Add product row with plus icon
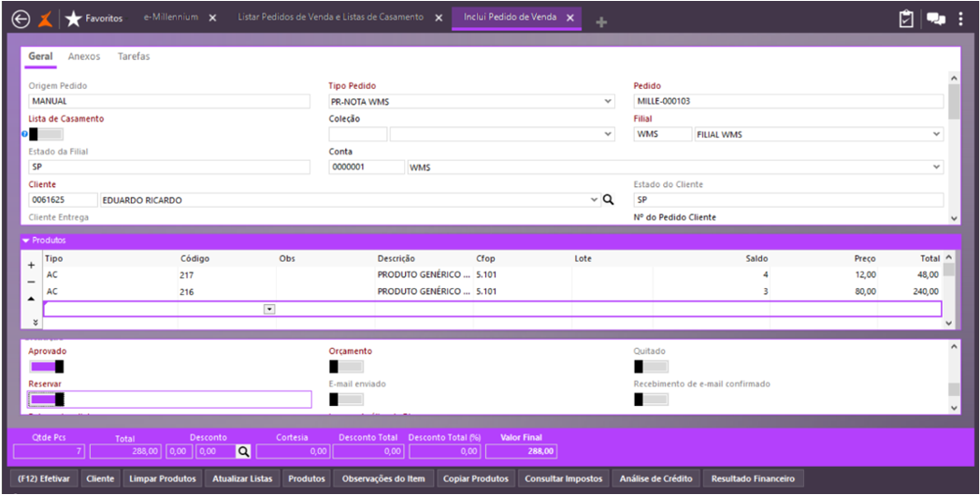Image resolution: width=980 pixels, height=495 pixels. click(x=31, y=266)
